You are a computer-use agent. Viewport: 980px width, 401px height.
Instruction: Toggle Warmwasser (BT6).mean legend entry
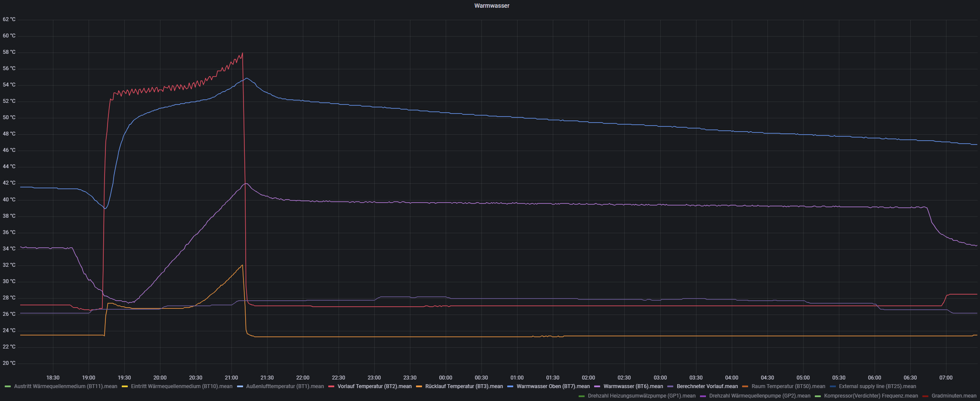click(x=633, y=386)
